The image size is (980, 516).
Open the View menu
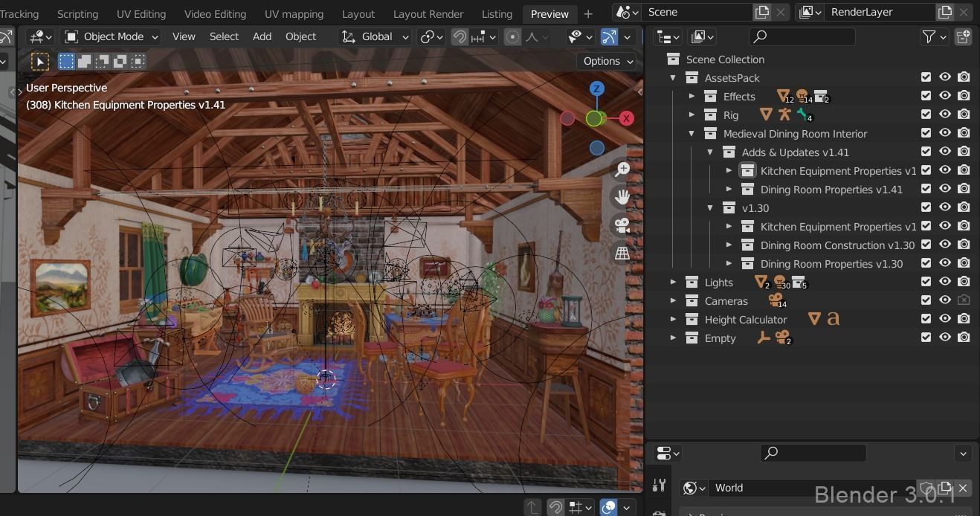point(184,36)
